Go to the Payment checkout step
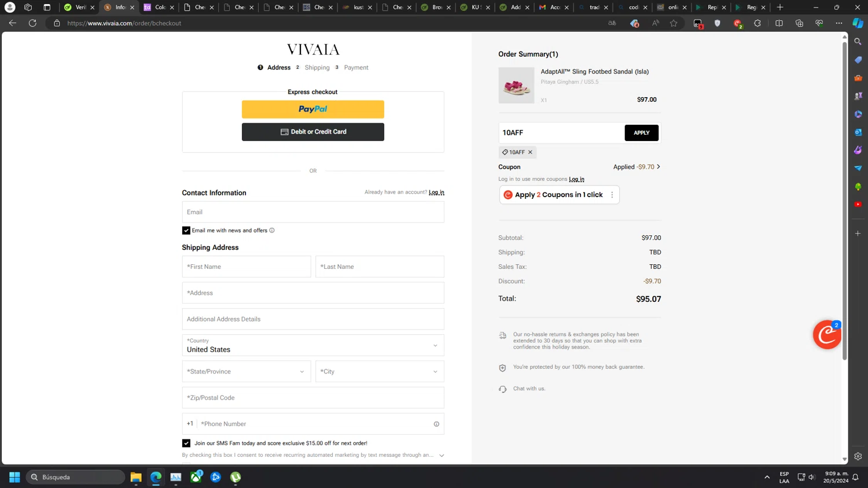 point(356,68)
